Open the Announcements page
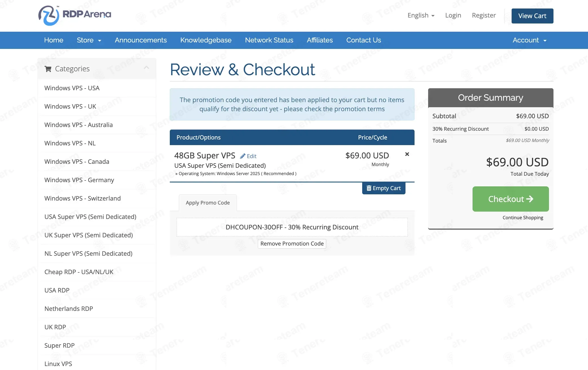Viewport: 588px width, 370px height. 141,40
